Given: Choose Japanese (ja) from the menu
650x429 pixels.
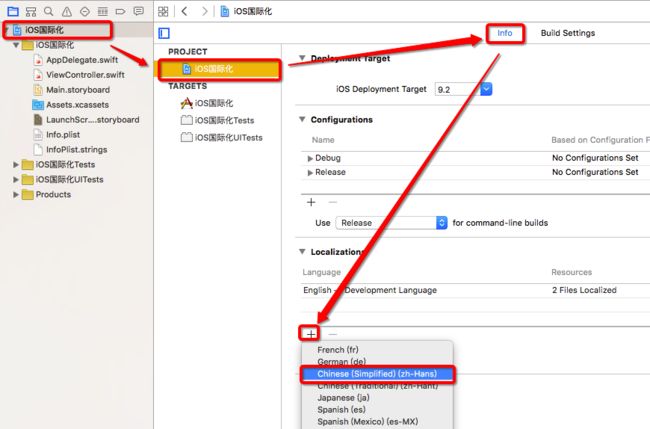Looking at the screenshot, I should tap(343, 398).
